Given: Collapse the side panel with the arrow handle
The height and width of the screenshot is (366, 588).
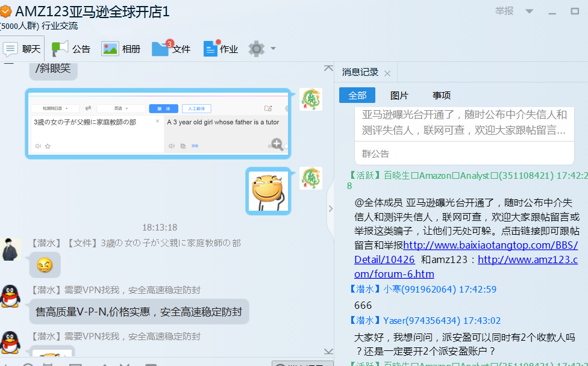Looking at the screenshot, I should 330,209.
